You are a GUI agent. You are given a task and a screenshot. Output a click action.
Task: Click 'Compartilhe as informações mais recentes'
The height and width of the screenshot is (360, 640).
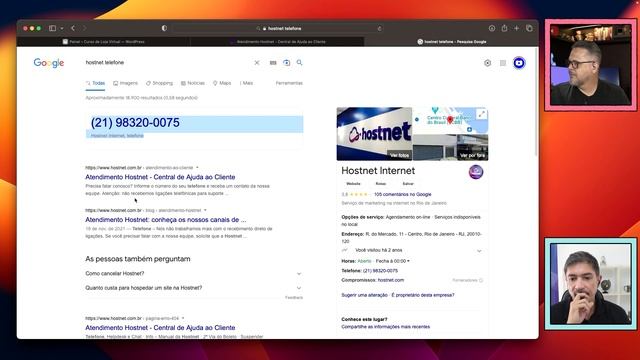tap(385, 327)
